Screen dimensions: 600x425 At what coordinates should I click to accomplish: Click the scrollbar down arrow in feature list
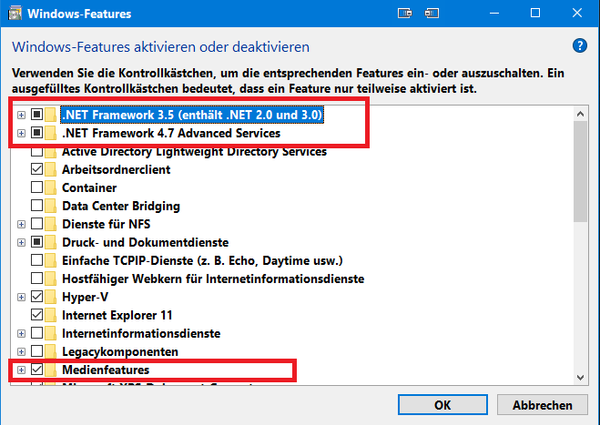coord(580,378)
